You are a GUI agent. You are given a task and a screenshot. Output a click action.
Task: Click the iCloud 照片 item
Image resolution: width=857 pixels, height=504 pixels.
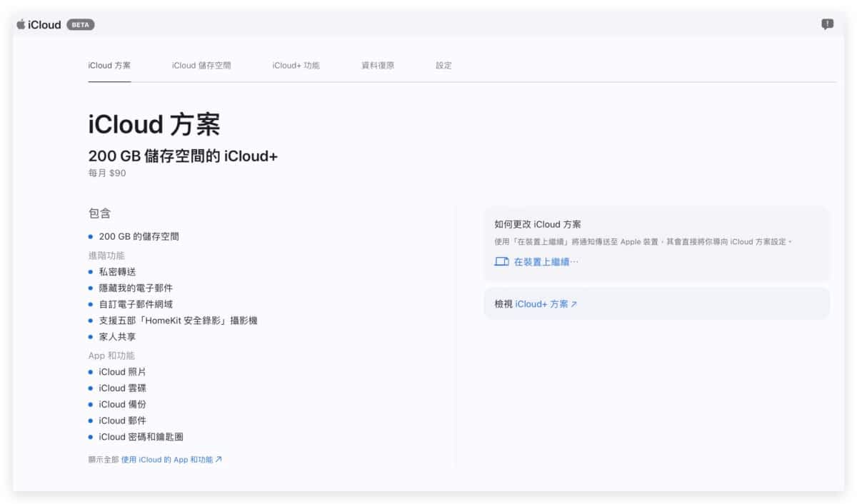pos(122,372)
